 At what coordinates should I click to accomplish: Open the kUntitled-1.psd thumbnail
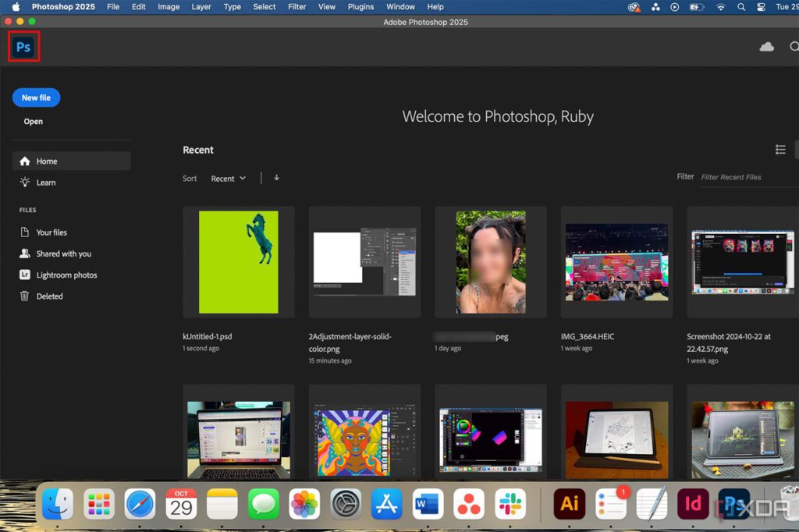[x=239, y=262]
